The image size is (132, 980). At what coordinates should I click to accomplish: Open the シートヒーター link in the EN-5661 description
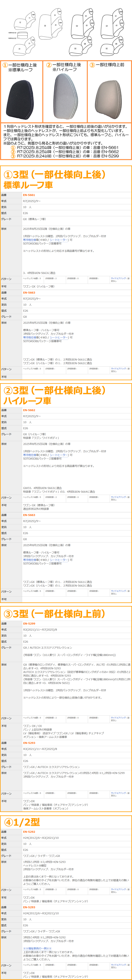(59, 240)
